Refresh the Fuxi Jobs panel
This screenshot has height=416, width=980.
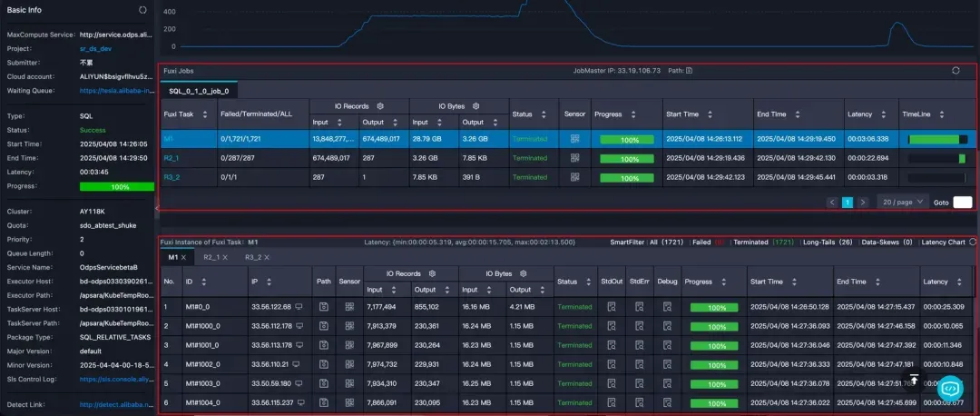coord(955,71)
